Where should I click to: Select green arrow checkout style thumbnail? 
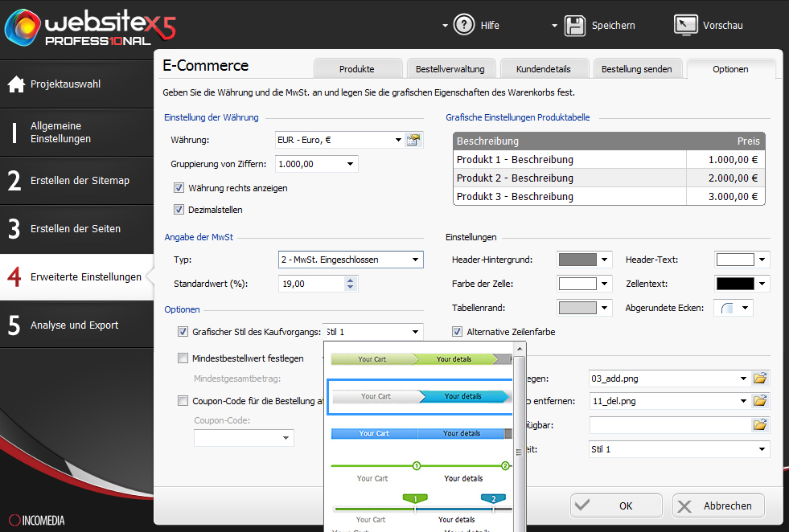[x=421, y=359]
